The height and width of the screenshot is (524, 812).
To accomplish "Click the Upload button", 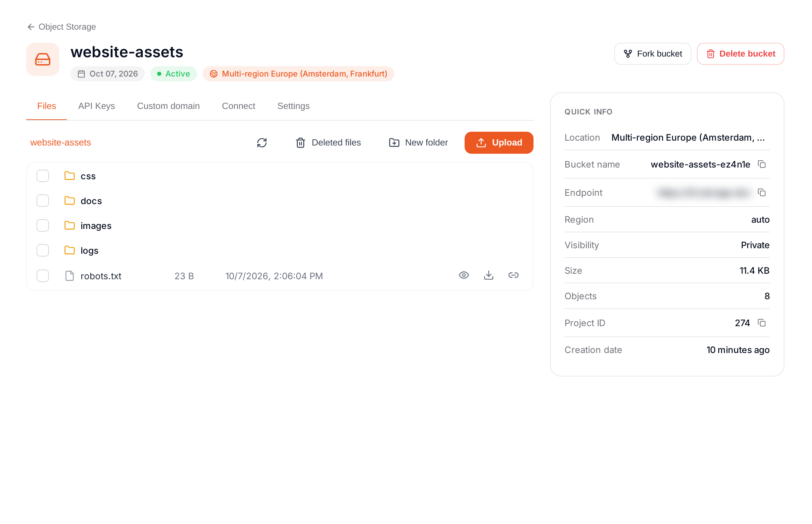I will pyautogui.click(x=499, y=143).
